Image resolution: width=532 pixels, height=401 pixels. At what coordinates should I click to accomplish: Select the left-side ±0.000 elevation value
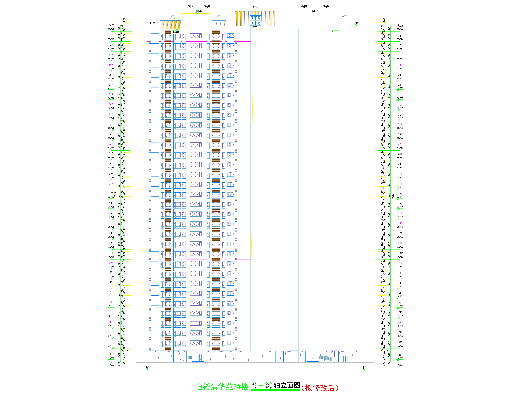click(x=111, y=358)
